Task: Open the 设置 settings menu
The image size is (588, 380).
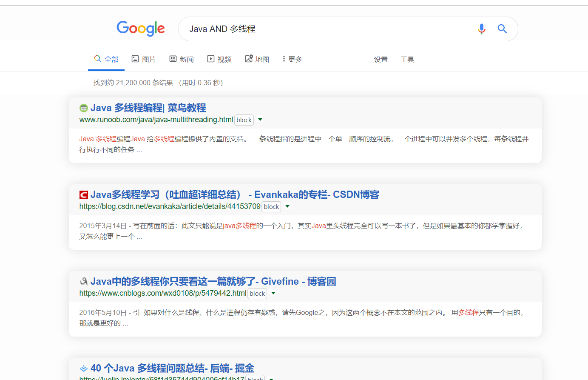Action: (x=381, y=60)
